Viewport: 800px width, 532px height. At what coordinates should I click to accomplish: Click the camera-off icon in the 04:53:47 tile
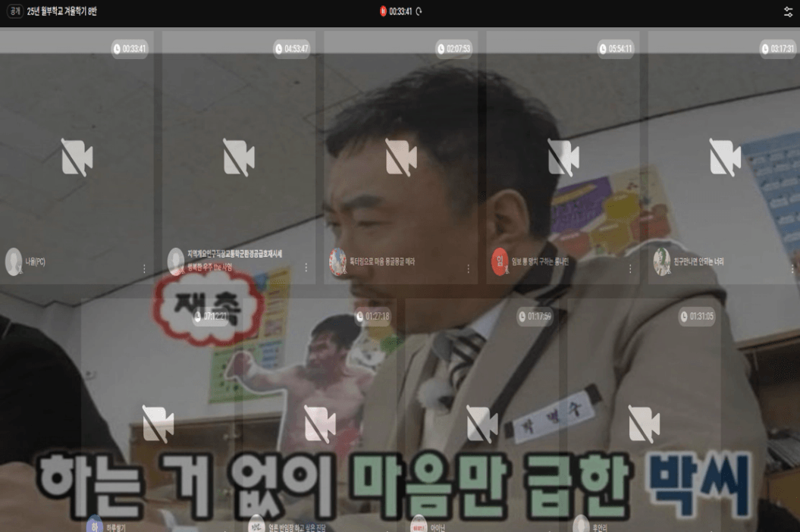tap(239, 157)
